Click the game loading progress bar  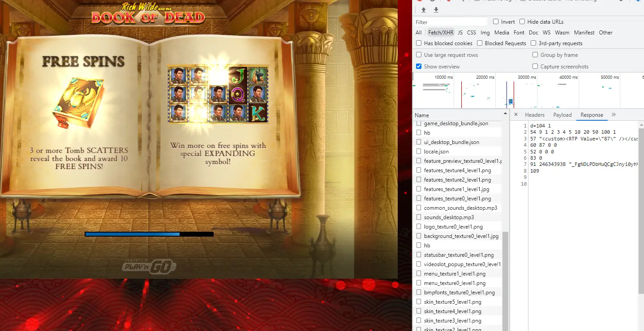(149, 234)
